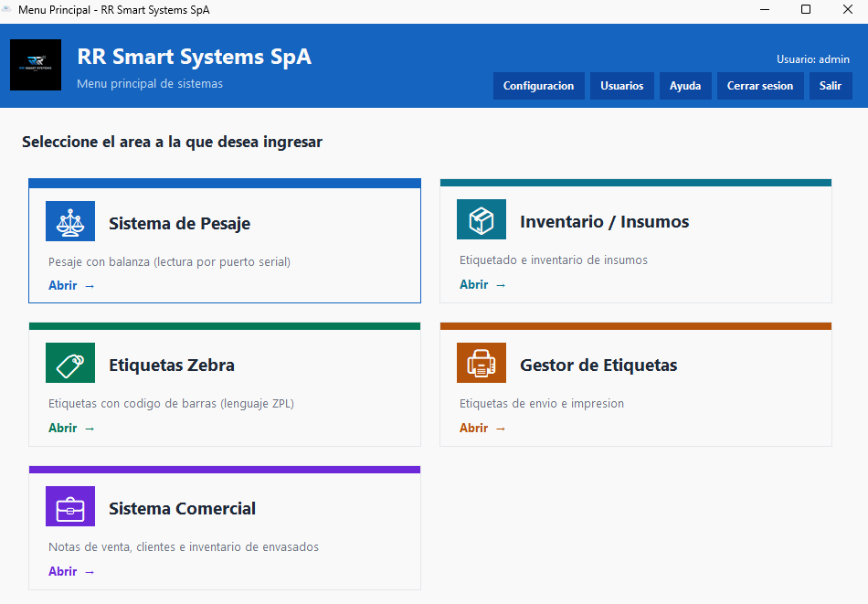This screenshot has width=868, height=604.
Task: Click Abrir link under Sistema de Pesaje
Action: (x=71, y=286)
